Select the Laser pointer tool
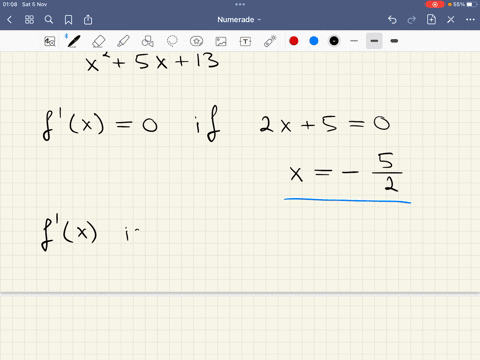The height and width of the screenshot is (360, 480). (270, 41)
